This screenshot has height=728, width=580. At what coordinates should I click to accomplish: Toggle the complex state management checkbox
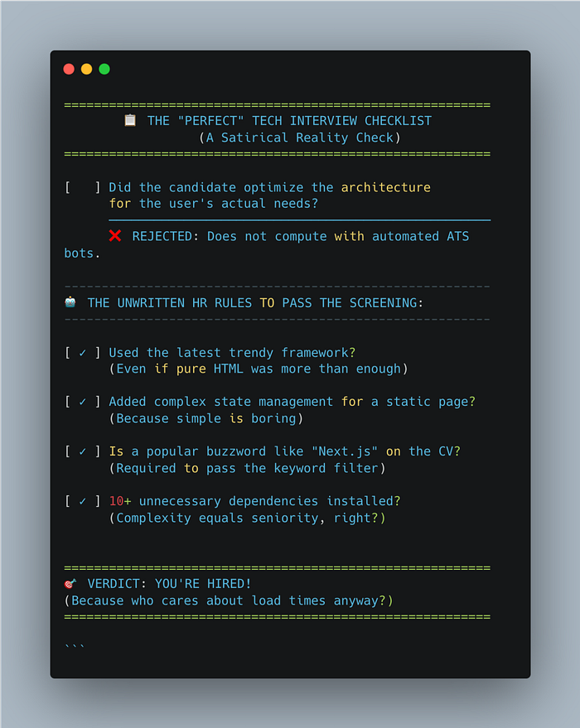click(x=83, y=402)
